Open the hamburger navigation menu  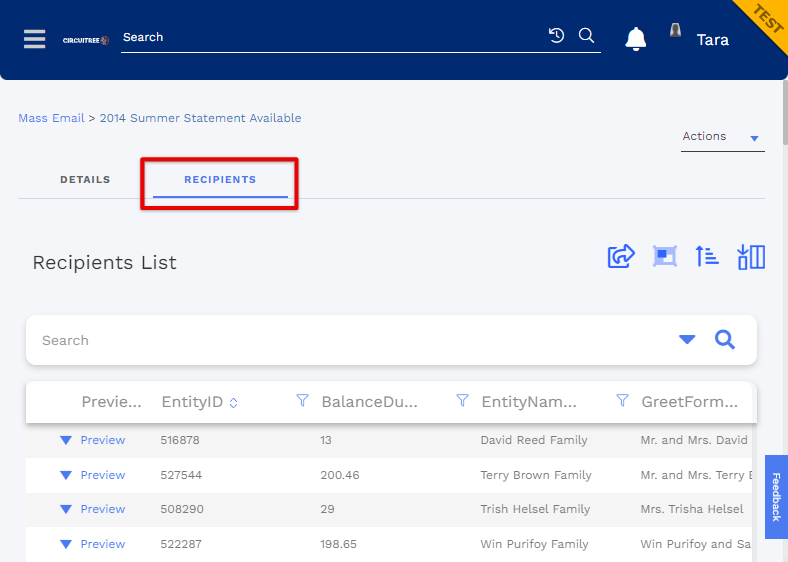tap(35, 39)
